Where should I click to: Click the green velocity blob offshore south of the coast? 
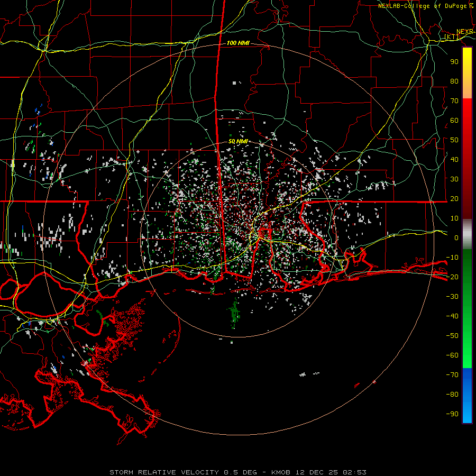234,313
